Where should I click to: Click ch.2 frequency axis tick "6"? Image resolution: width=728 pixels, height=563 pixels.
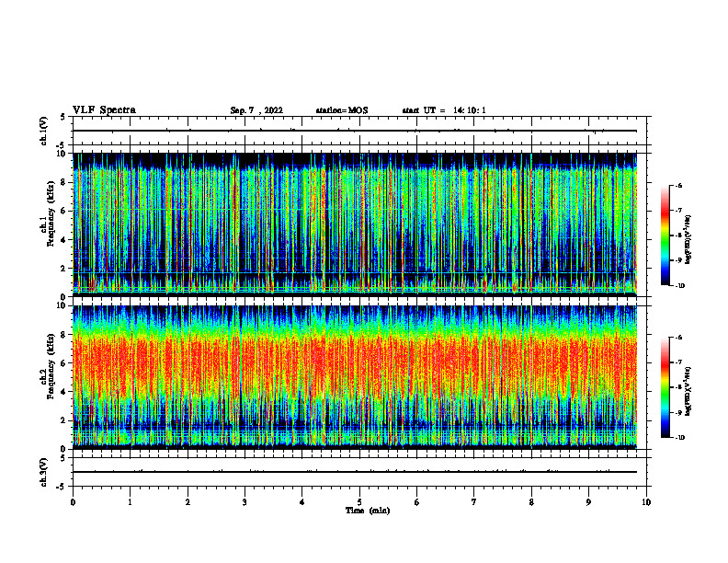coord(64,363)
